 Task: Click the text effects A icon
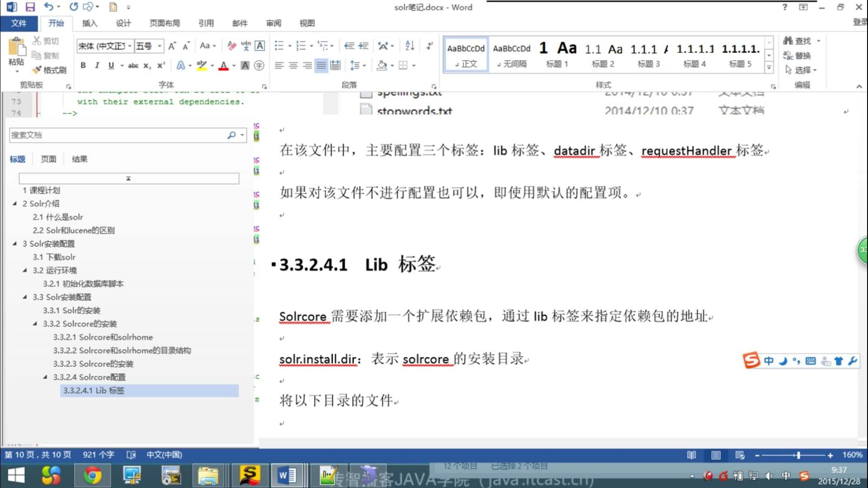pyautogui.click(x=180, y=66)
